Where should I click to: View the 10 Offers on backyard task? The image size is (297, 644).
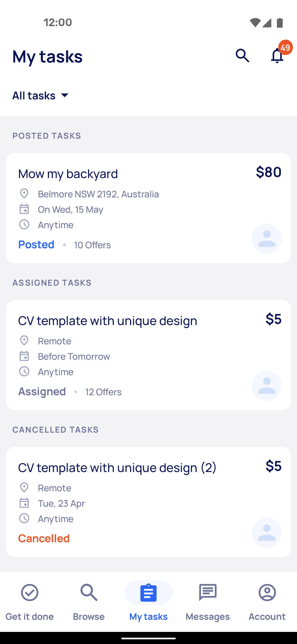click(92, 245)
